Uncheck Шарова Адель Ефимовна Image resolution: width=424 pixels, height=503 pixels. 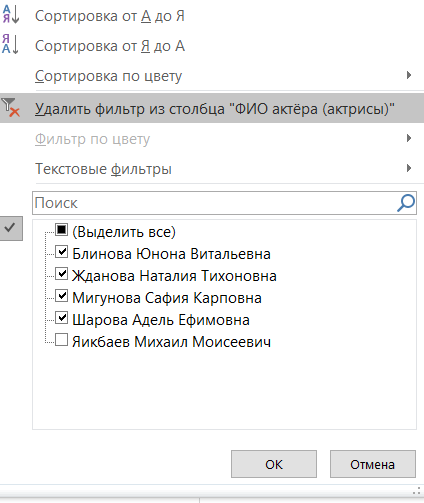point(62,318)
